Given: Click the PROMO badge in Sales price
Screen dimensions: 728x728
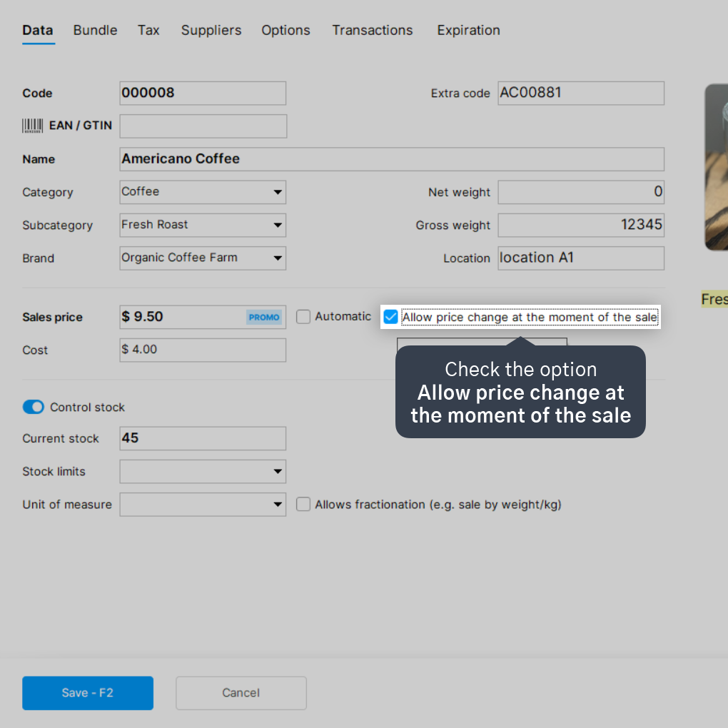Looking at the screenshot, I should pyautogui.click(x=263, y=317).
